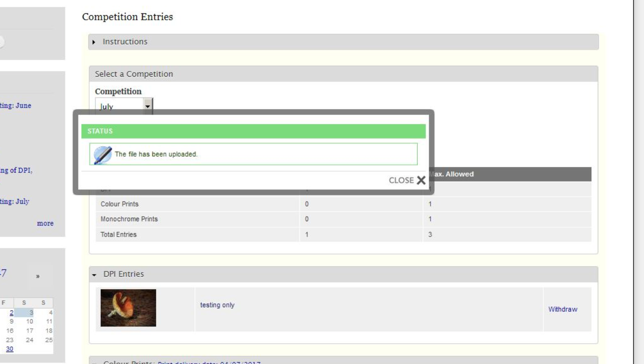Open the sidebar link ending "ting: June"
The width and height of the screenshot is (644, 364).
click(16, 105)
